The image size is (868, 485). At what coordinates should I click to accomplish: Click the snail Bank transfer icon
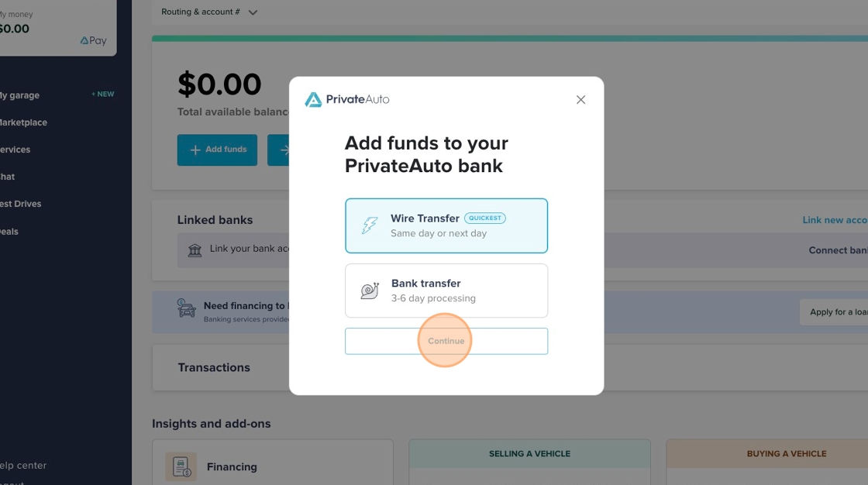pos(370,291)
